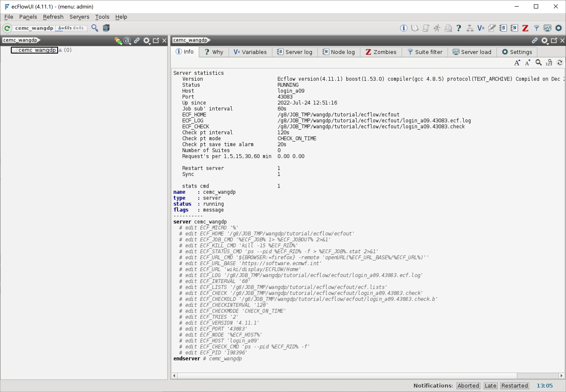Click the Script scroll toolbar icon
The image size is (566, 392).
click(426, 28)
